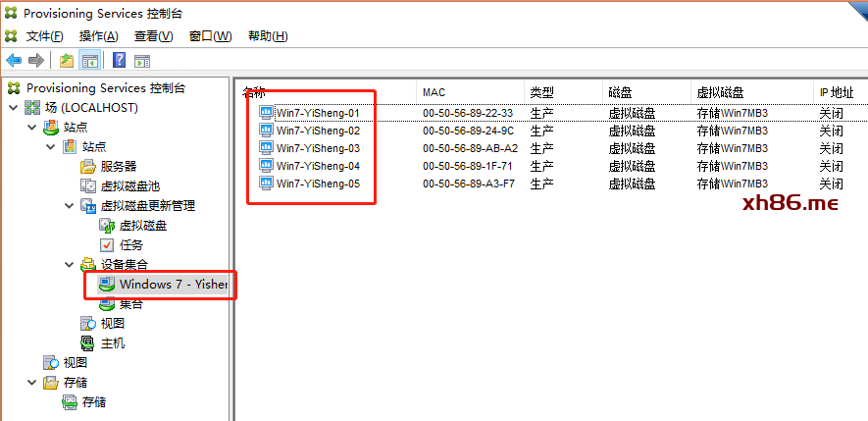Open the 查看(V) menu
This screenshot has height=421, width=868.
(153, 36)
